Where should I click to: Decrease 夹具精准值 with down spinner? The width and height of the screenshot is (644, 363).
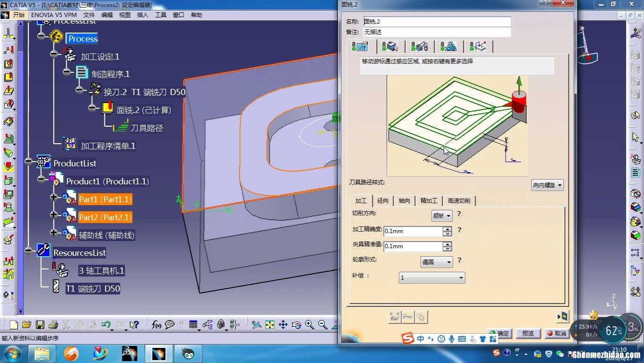pos(447,249)
